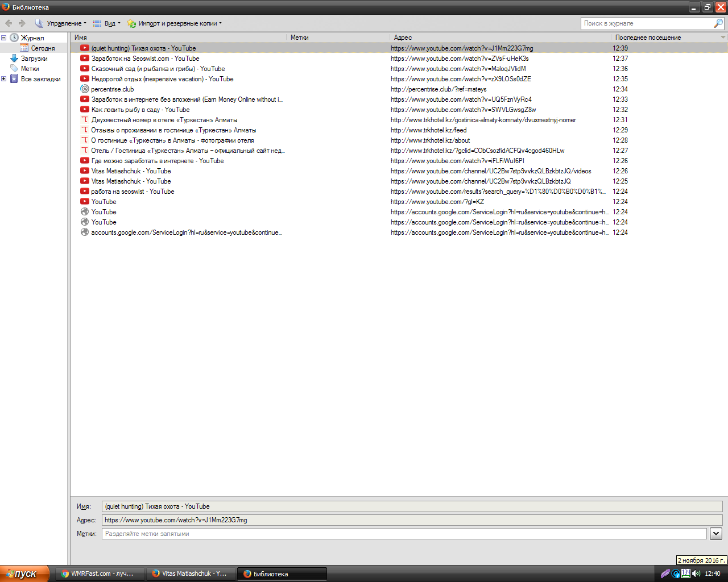Switch to WMRFast.com Chrome taskbar window
The width and height of the screenshot is (728, 582).
click(x=100, y=573)
